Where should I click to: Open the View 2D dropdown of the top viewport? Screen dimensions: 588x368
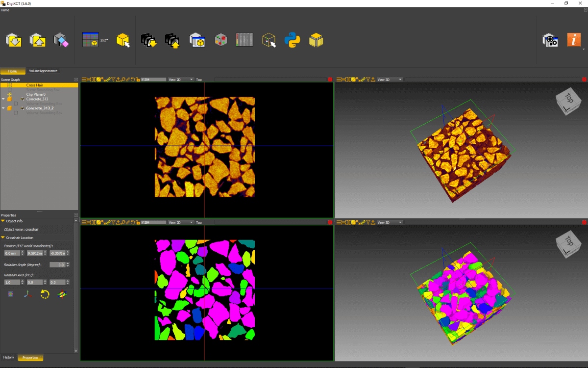pyautogui.click(x=180, y=79)
